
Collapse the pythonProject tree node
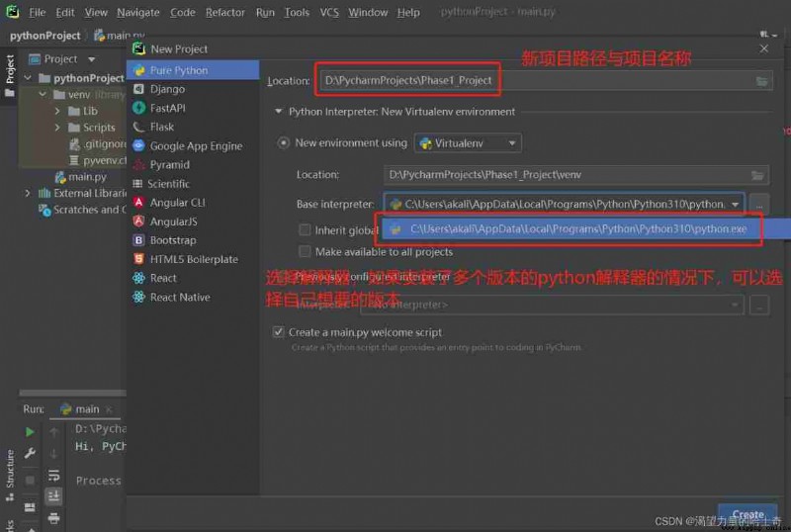tap(28, 78)
